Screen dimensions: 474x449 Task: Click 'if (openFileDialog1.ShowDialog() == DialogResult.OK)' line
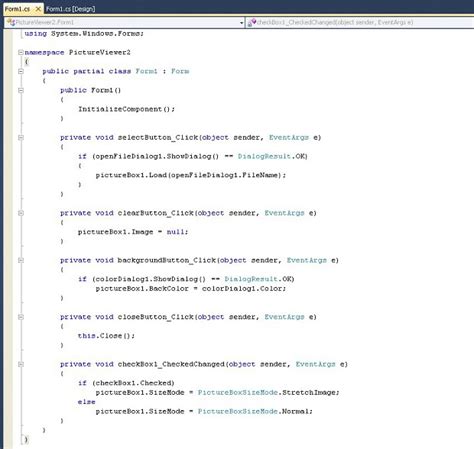(x=193, y=156)
